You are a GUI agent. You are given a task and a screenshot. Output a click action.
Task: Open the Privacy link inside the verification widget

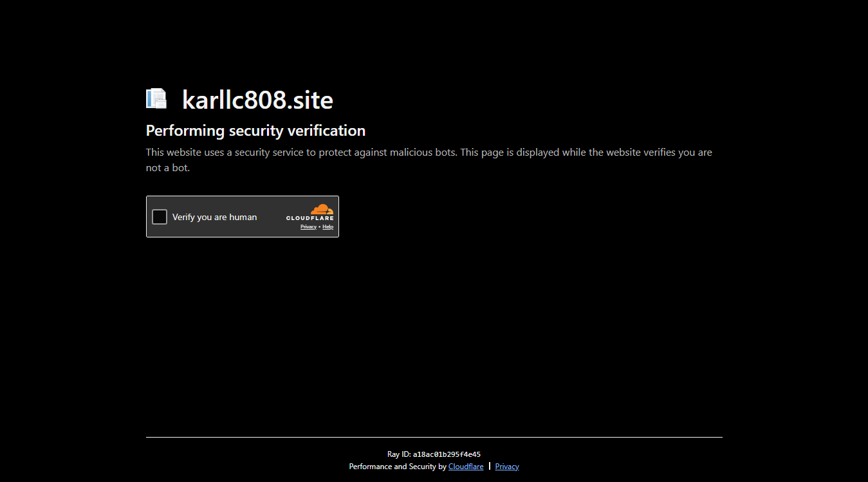coord(308,227)
